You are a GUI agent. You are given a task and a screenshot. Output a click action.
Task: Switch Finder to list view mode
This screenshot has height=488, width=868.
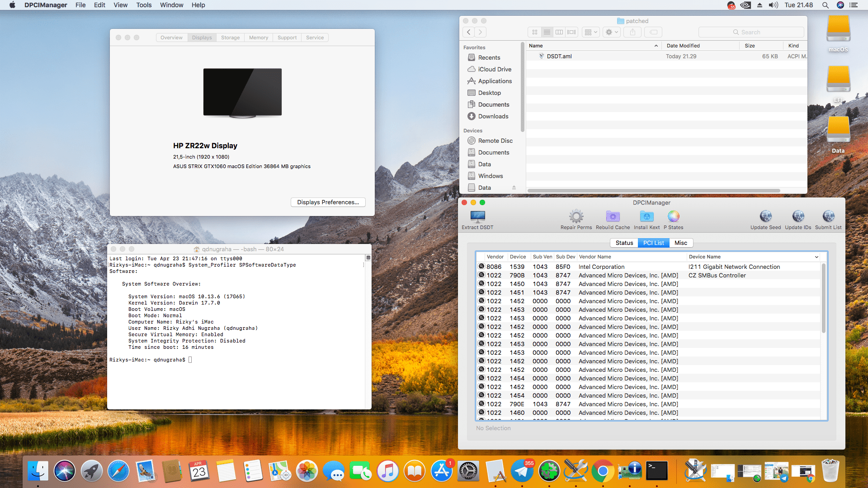tap(547, 32)
